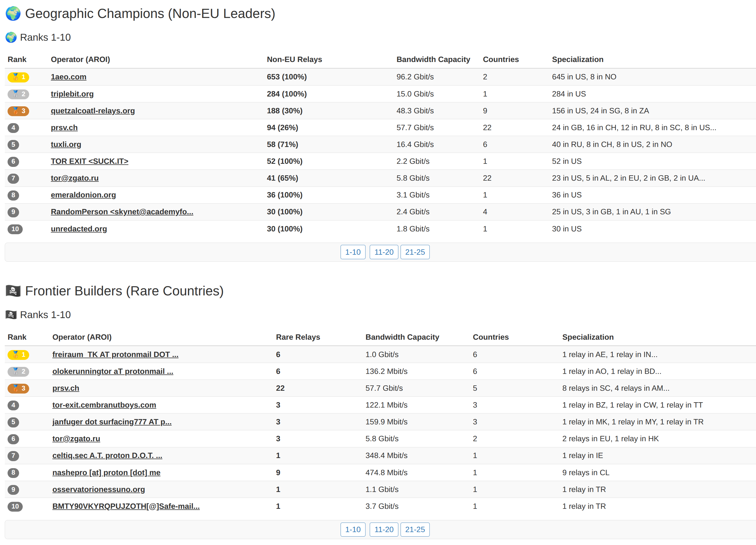
Task: Click '156 in US, 24 in SG, 8 in ZA' cell
Action: tap(600, 111)
